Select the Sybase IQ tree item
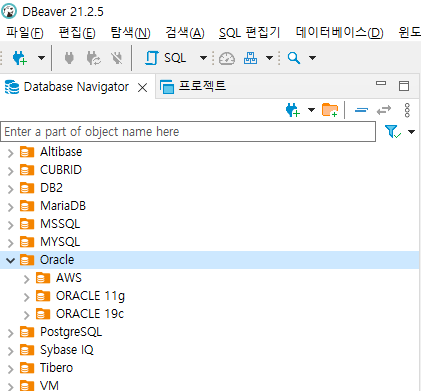Viewport: 421px width, 391px height. pyautogui.click(x=67, y=350)
